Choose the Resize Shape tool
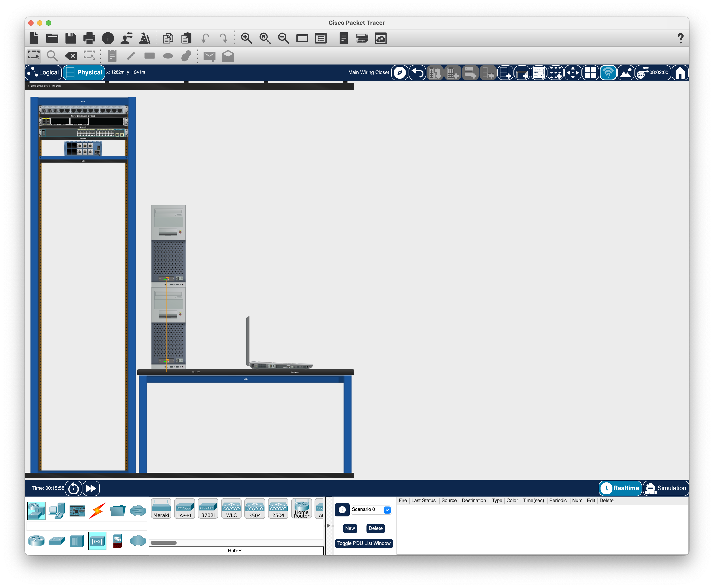The image size is (714, 588). [89, 55]
